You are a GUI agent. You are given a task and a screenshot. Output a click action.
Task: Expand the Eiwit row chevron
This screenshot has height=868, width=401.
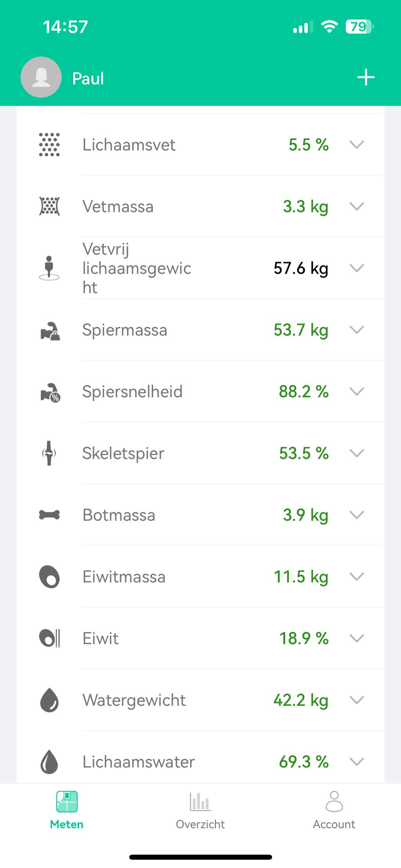tap(356, 638)
